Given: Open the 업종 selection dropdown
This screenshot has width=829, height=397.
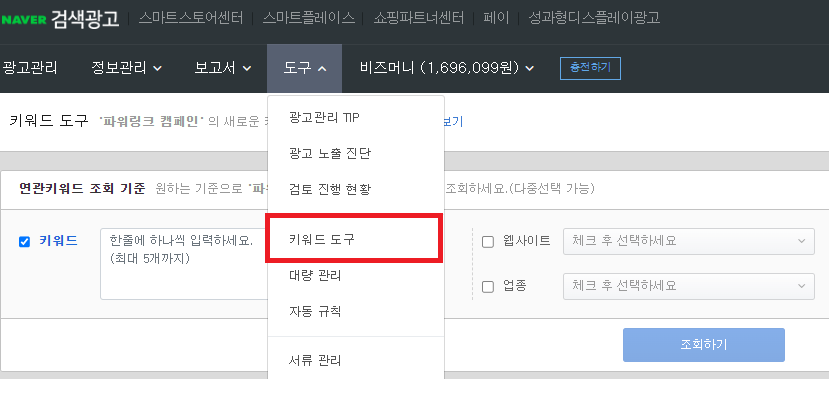Looking at the screenshot, I should click(x=688, y=287).
